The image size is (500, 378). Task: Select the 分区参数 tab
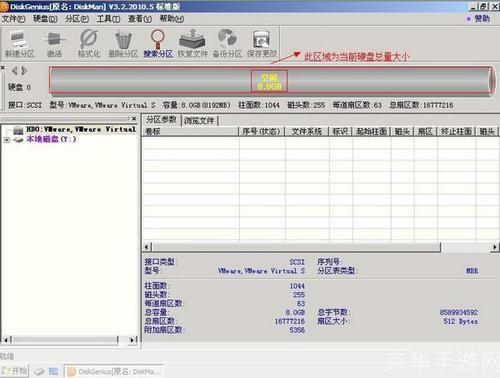[161, 120]
